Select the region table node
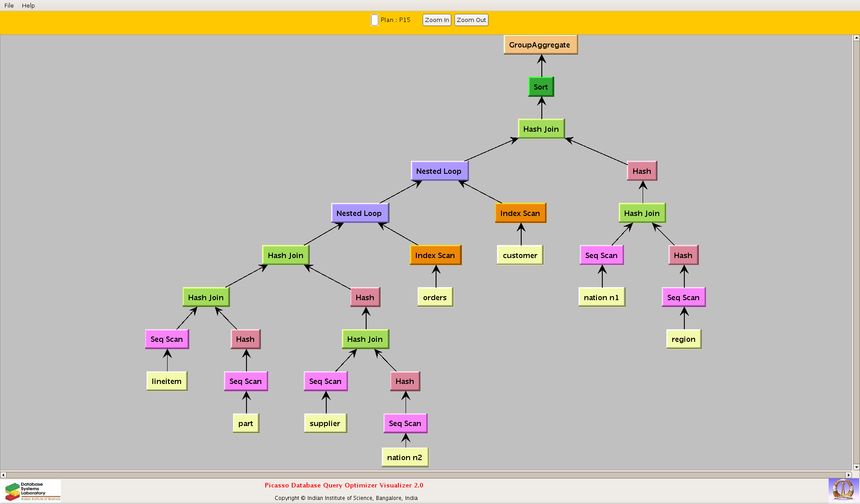Image resolution: width=860 pixels, height=504 pixels. [683, 339]
